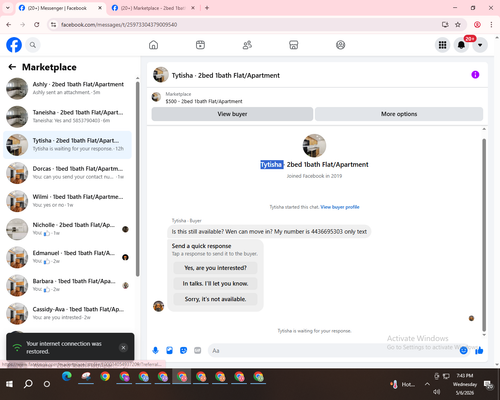Screen dimensions: 500x400
Task: Close the Messenger browser tab
Action: point(100,8)
